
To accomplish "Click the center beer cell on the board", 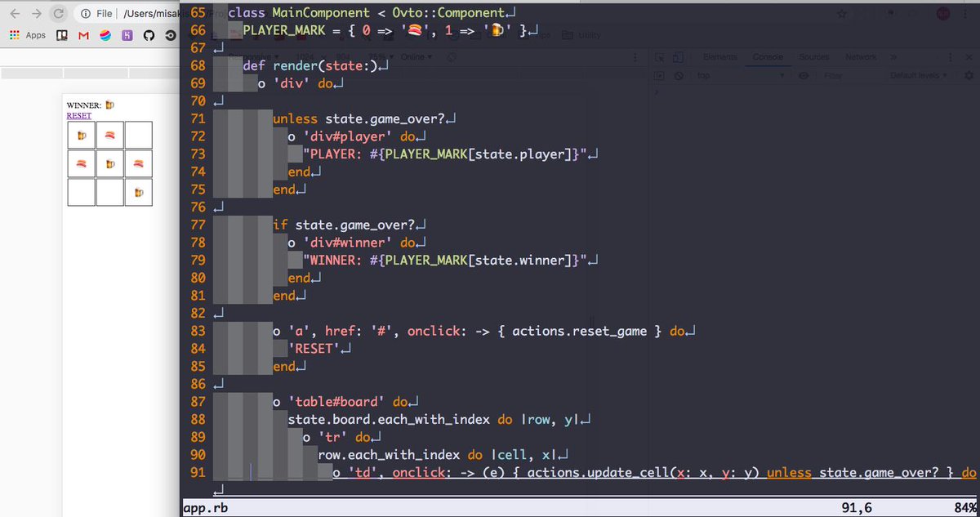I will click(x=109, y=163).
